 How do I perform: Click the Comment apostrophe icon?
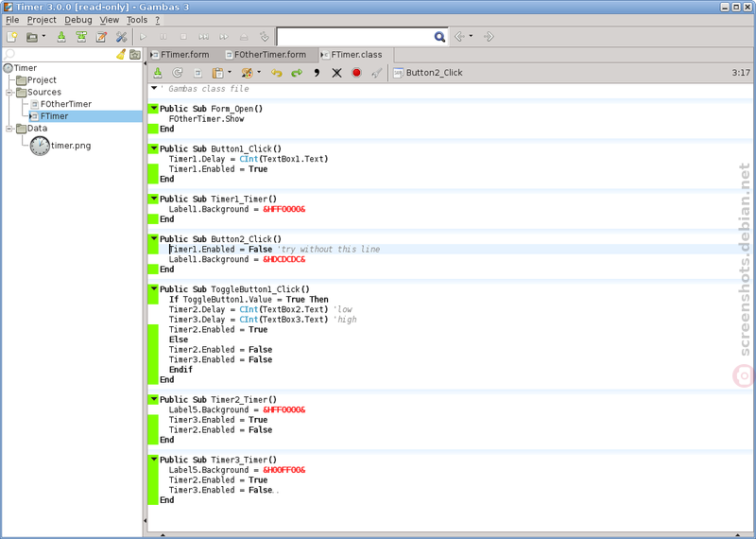[317, 73]
